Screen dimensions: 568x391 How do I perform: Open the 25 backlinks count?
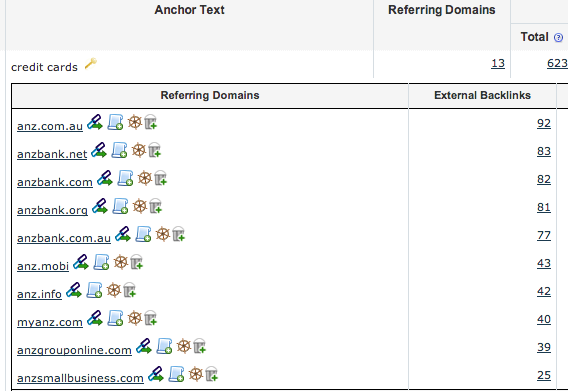(x=544, y=375)
